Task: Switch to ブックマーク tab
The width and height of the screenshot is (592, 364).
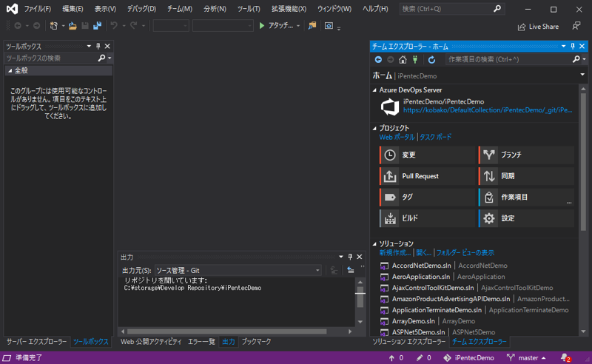Action: pos(256,342)
